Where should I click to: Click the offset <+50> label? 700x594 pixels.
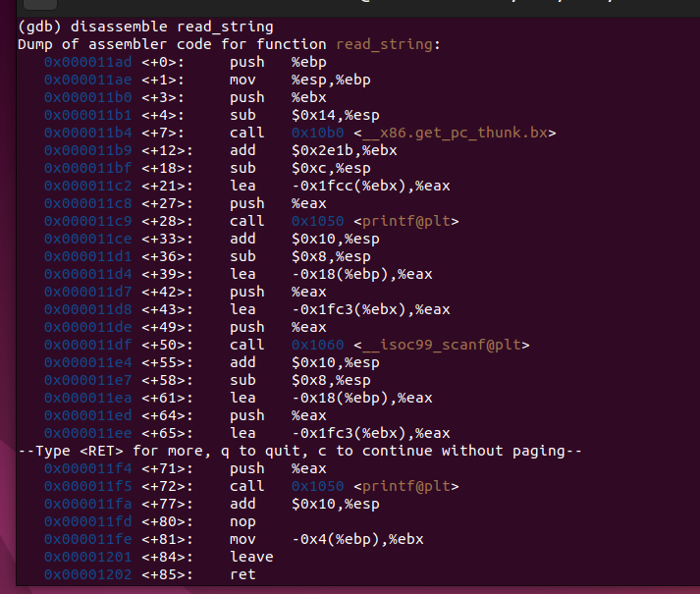click(x=168, y=345)
